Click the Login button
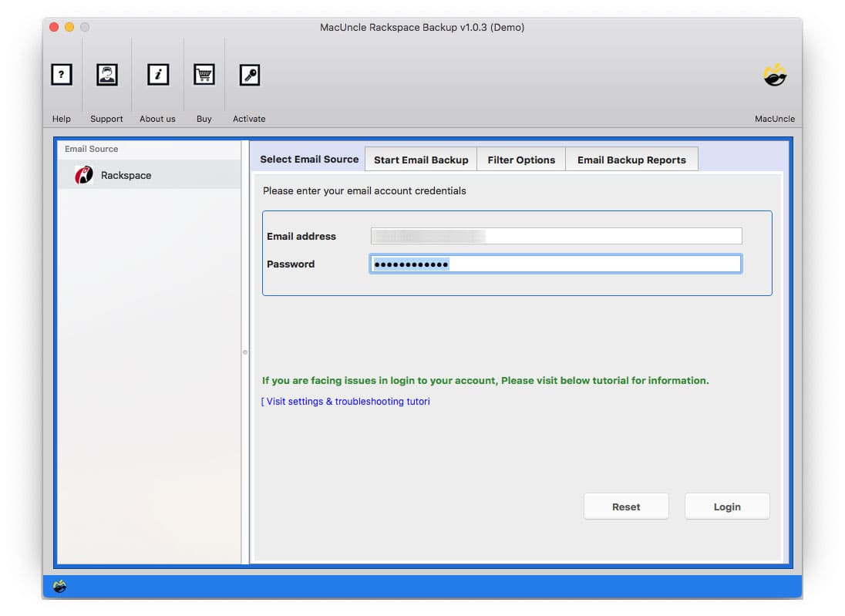The height and width of the screenshot is (616, 845). (x=727, y=506)
